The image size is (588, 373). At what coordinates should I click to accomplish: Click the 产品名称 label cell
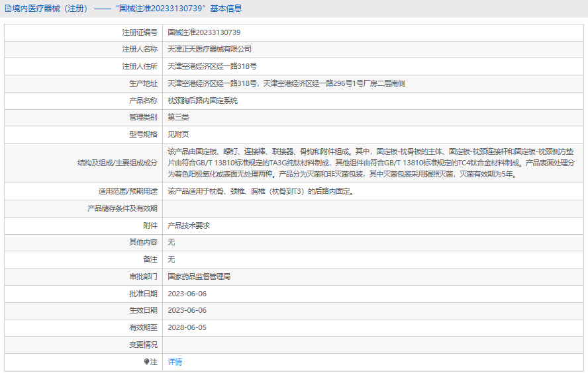tap(83, 101)
